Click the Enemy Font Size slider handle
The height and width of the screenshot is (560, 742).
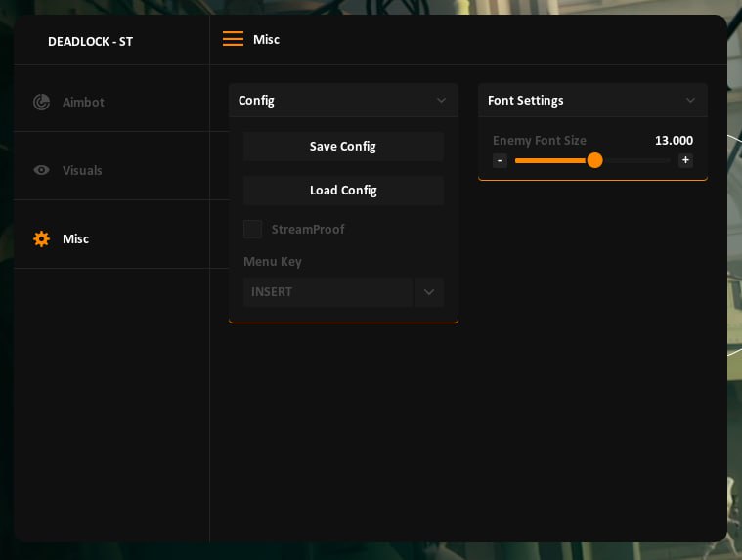pyautogui.click(x=594, y=160)
